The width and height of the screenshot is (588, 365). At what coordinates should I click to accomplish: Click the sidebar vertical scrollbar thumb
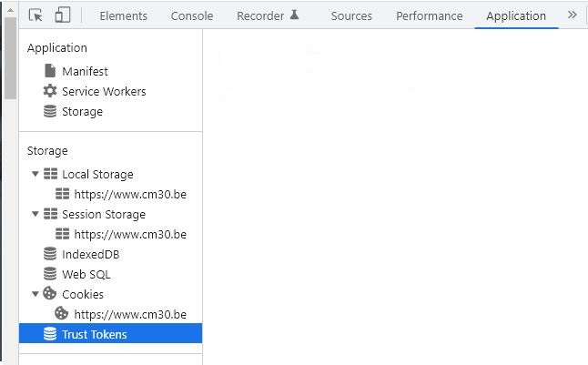tap(11, 58)
